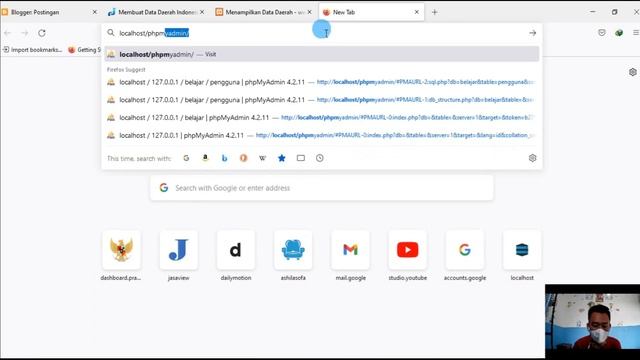Open search settings gear in URL dropdown

pos(532,158)
